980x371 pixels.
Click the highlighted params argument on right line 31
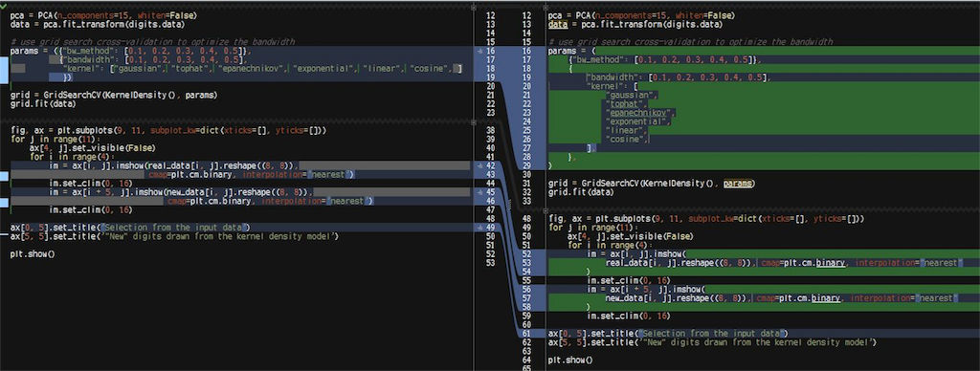739,184
